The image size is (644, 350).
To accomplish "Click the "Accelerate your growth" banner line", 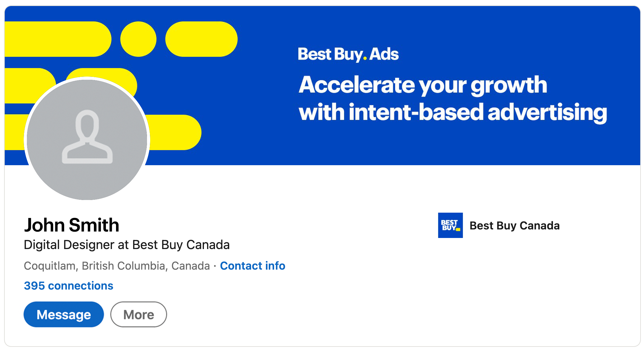I will pyautogui.click(x=423, y=85).
